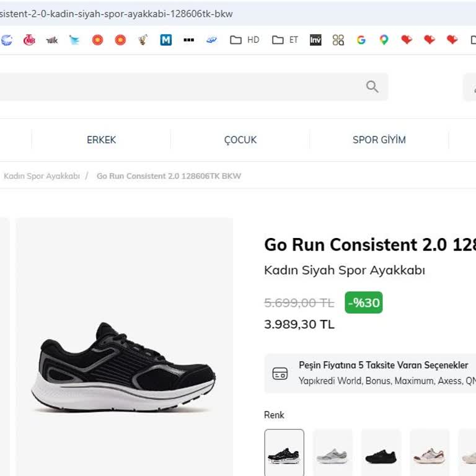Click the Go Run Consistent 2.0 product title

pos(370,244)
